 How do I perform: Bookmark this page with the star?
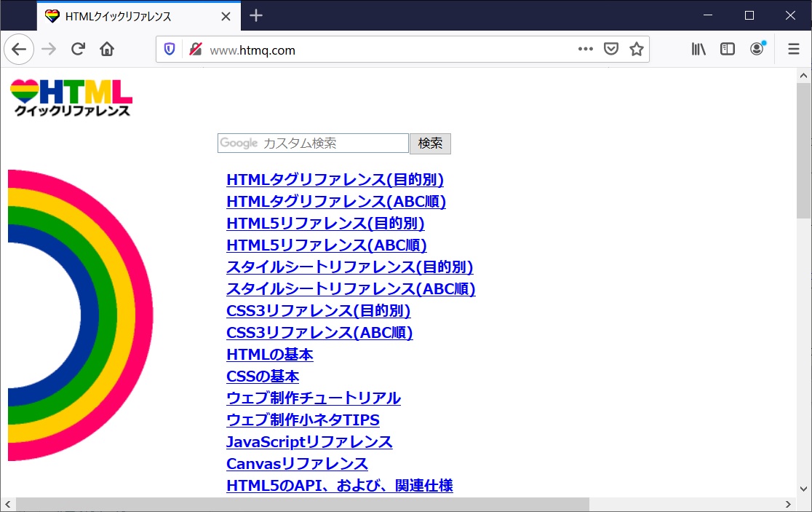[x=637, y=50]
